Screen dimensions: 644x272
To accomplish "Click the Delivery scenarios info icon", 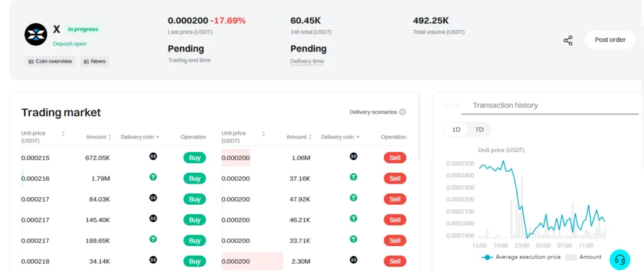I will 402,112.
